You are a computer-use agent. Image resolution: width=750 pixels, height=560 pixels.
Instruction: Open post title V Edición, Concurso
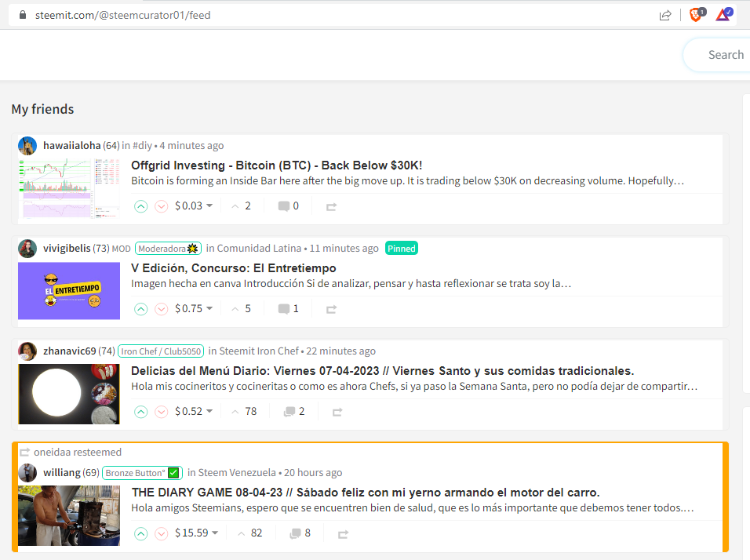click(234, 268)
